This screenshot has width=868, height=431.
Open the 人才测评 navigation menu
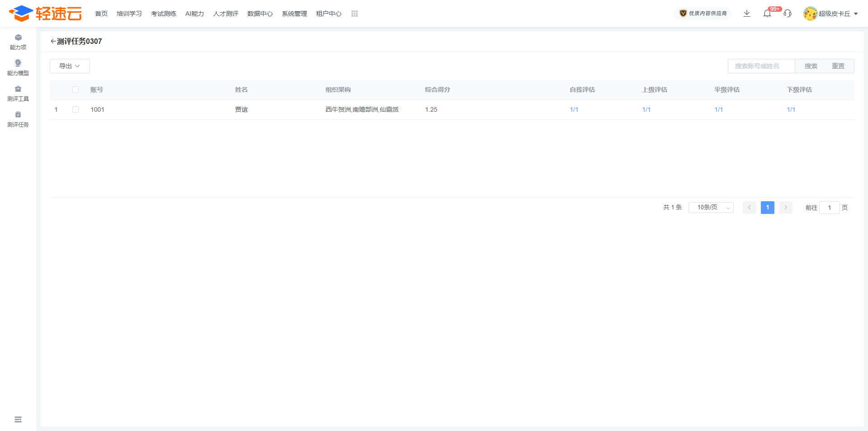[226, 14]
